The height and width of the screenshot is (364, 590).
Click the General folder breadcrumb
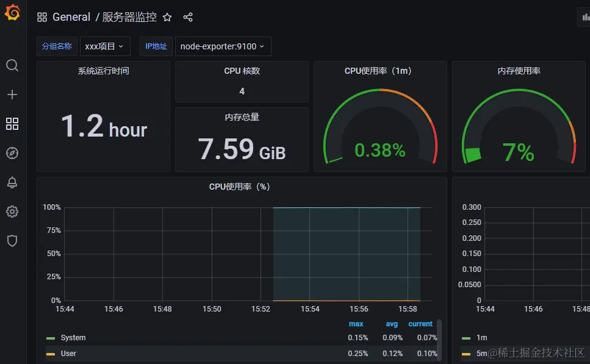[71, 17]
